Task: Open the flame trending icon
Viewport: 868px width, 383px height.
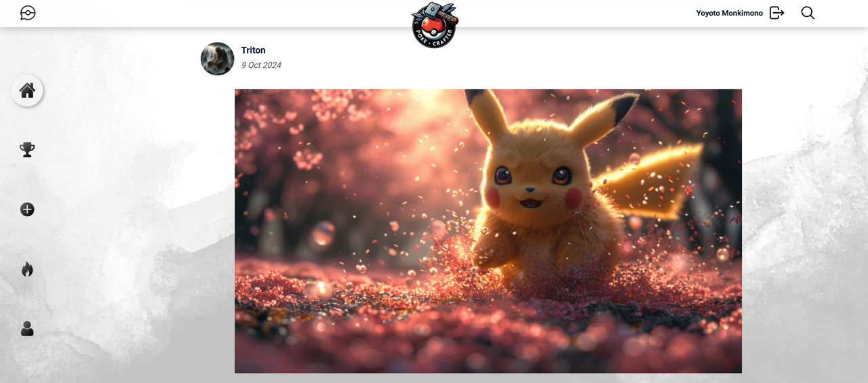Action: pyautogui.click(x=27, y=269)
